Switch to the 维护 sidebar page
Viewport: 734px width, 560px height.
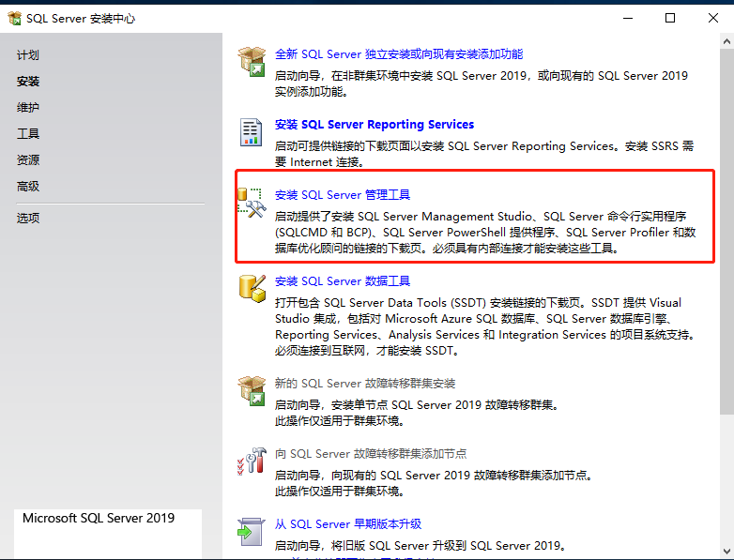(27, 108)
